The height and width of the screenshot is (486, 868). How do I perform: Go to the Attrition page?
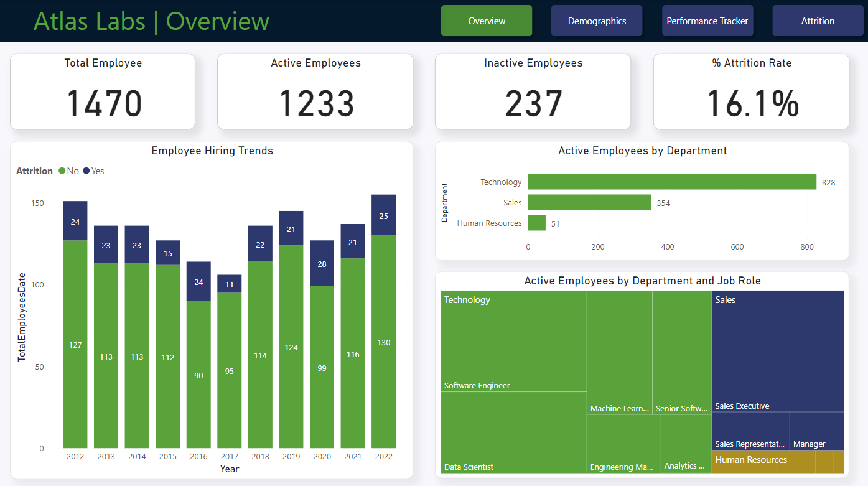point(818,21)
